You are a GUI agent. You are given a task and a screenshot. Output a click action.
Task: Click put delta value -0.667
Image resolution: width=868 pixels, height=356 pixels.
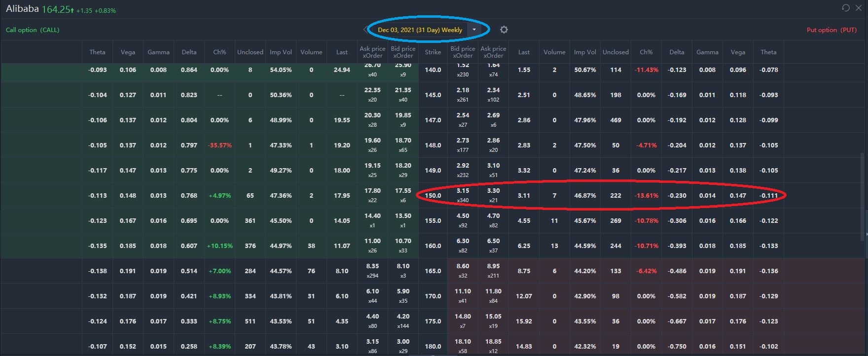click(x=677, y=321)
